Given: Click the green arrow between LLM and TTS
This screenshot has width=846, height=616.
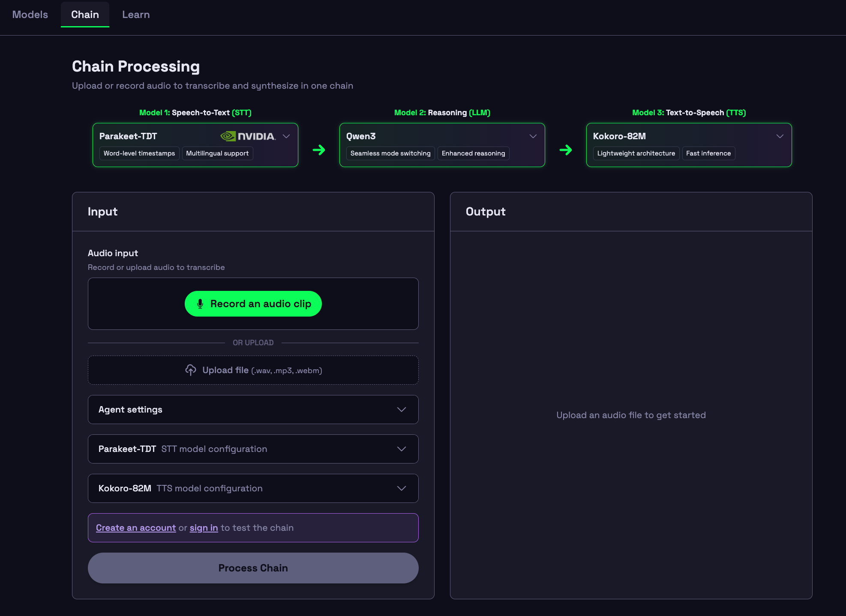Looking at the screenshot, I should (566, 150).
